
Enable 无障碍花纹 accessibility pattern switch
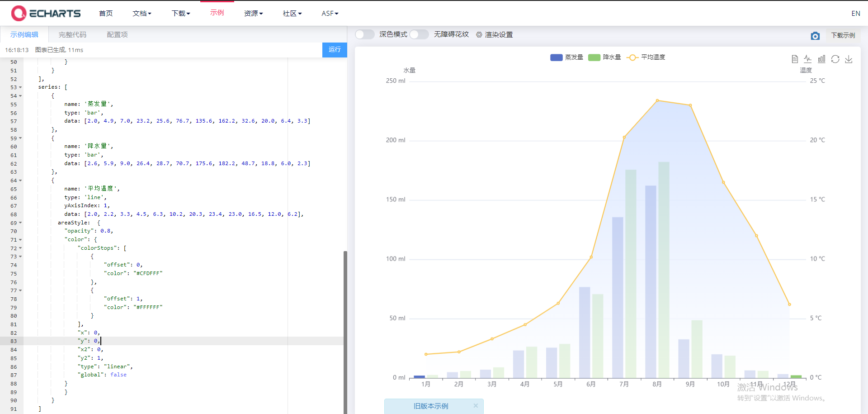coord(419,34)
